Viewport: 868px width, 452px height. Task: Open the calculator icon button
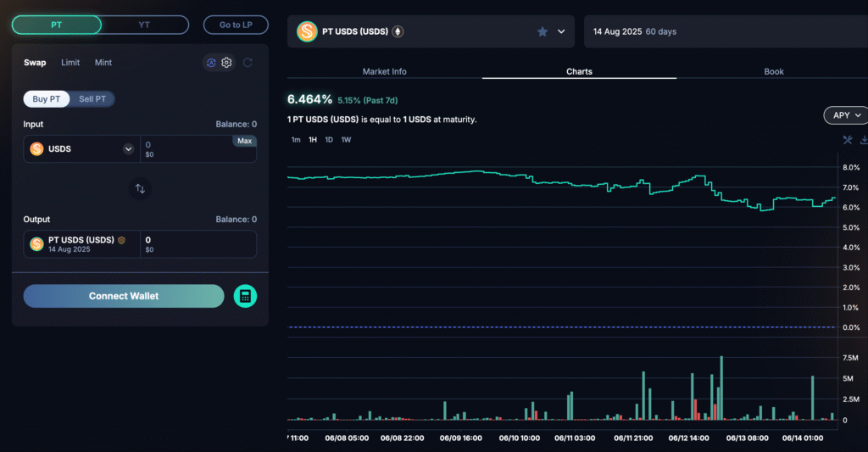[x=245, y=296]
